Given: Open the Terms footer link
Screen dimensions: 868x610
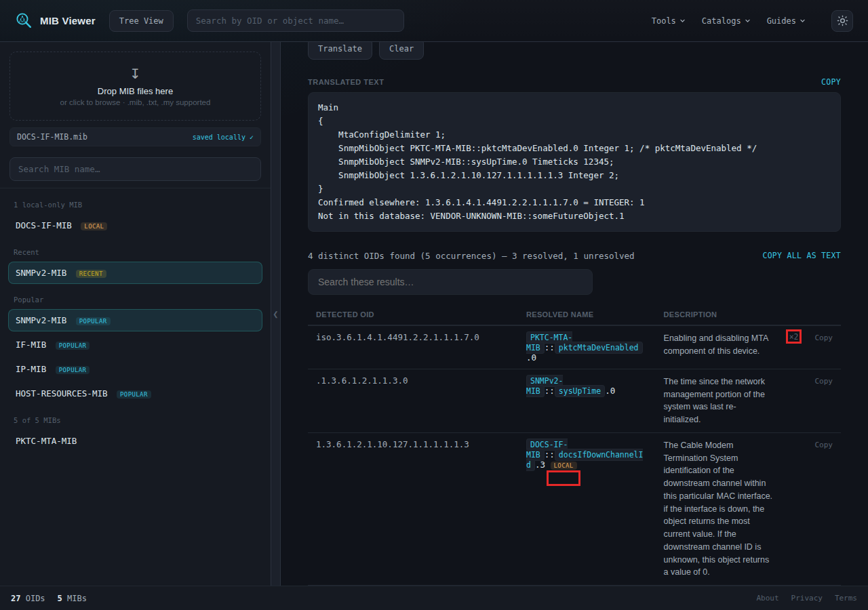Looking at the screenshot, I should (846, 598).
